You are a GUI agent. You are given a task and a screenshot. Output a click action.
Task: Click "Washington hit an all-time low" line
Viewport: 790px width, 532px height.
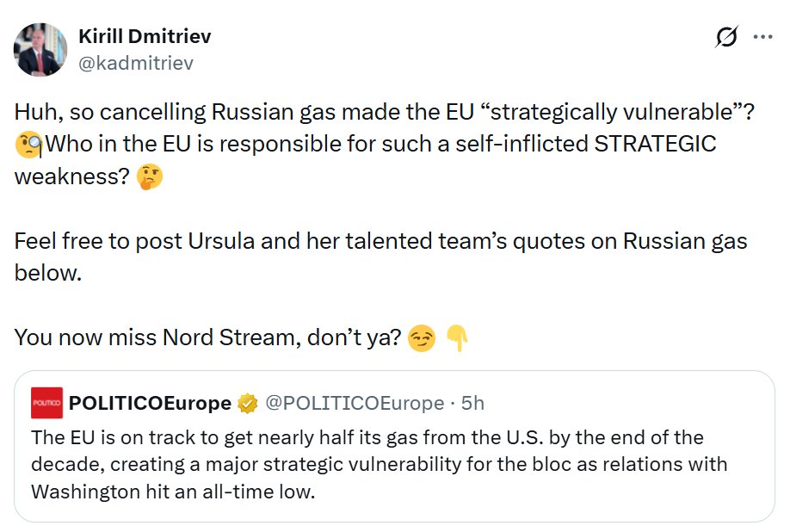tap(173, 492)
